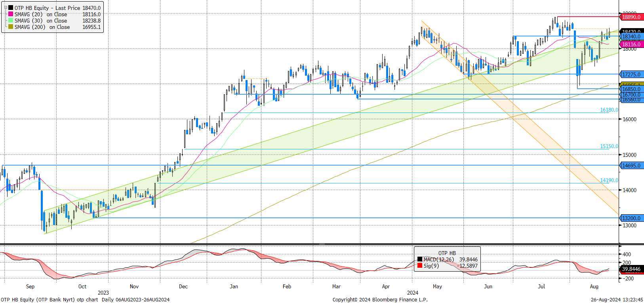Click the 15000 price axis label

630,155
